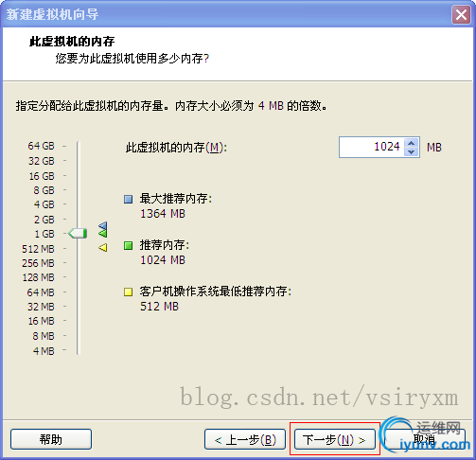Click the 16 MB scale label

point(42,321)
